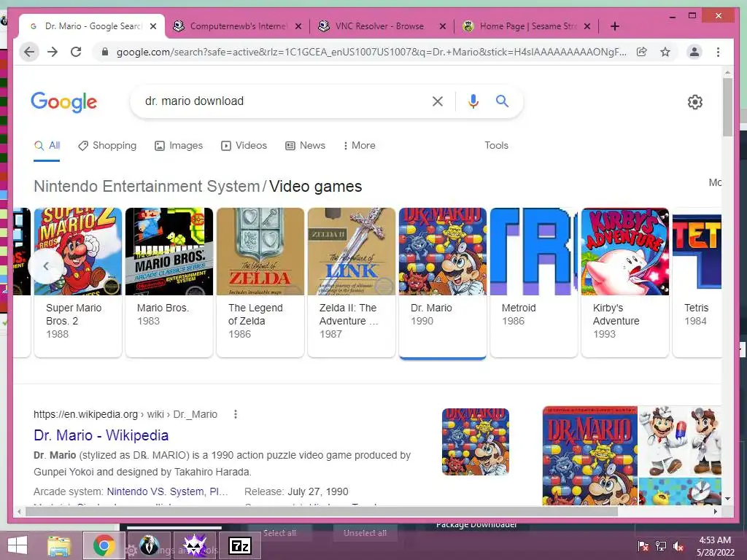Open the Dr. Mario thumbnail beside Wikipedia result

(476, 442)
